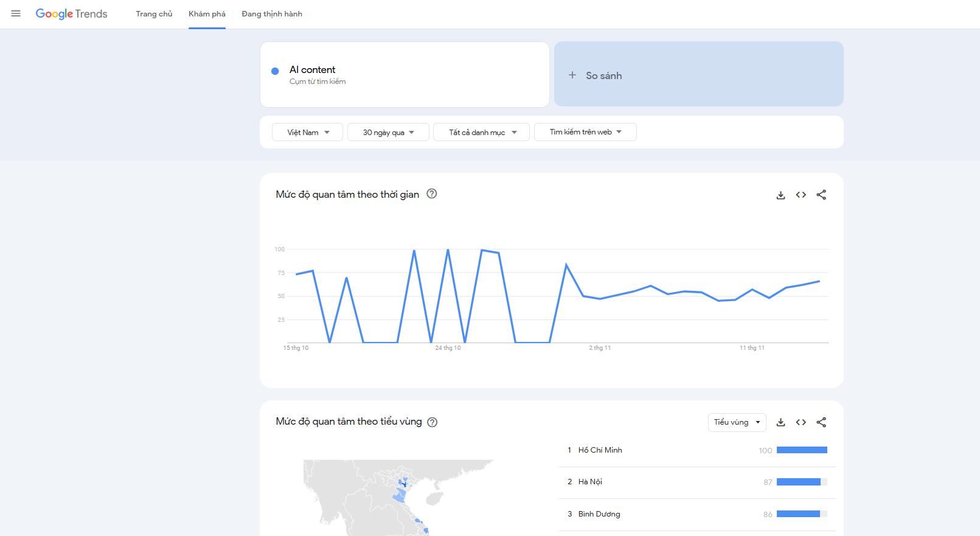
Task: Open the Tất cả danh mục category dropdown
Action: (481, 132)
